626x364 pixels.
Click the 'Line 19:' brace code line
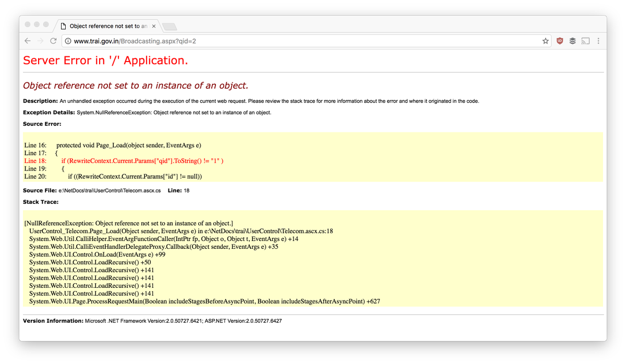[x=44, y=168]
